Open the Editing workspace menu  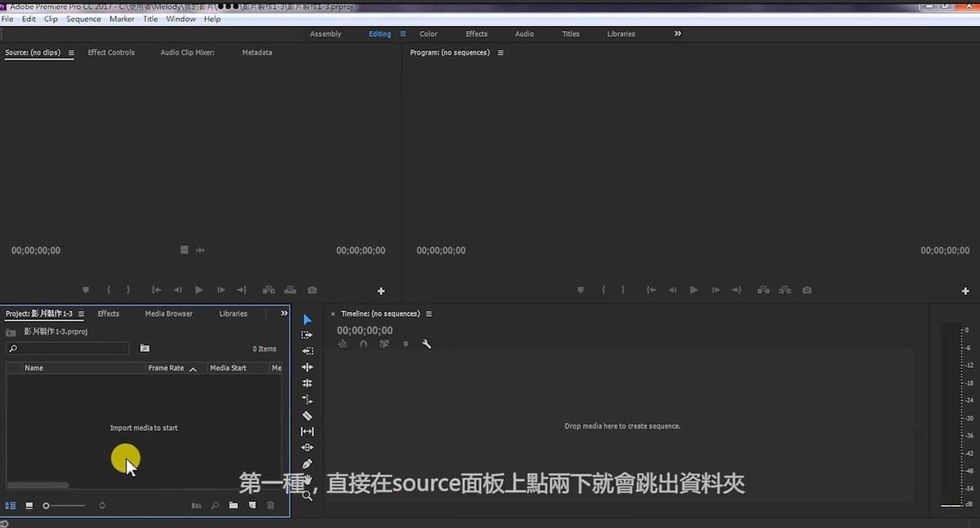(x=403, y=34)
